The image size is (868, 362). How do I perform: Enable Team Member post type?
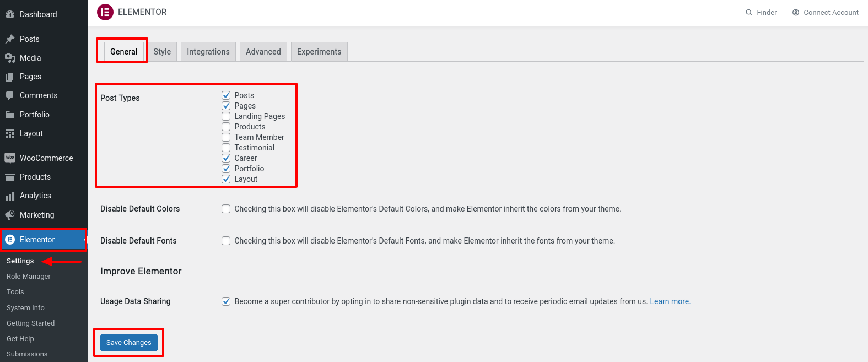coord(226,137)
